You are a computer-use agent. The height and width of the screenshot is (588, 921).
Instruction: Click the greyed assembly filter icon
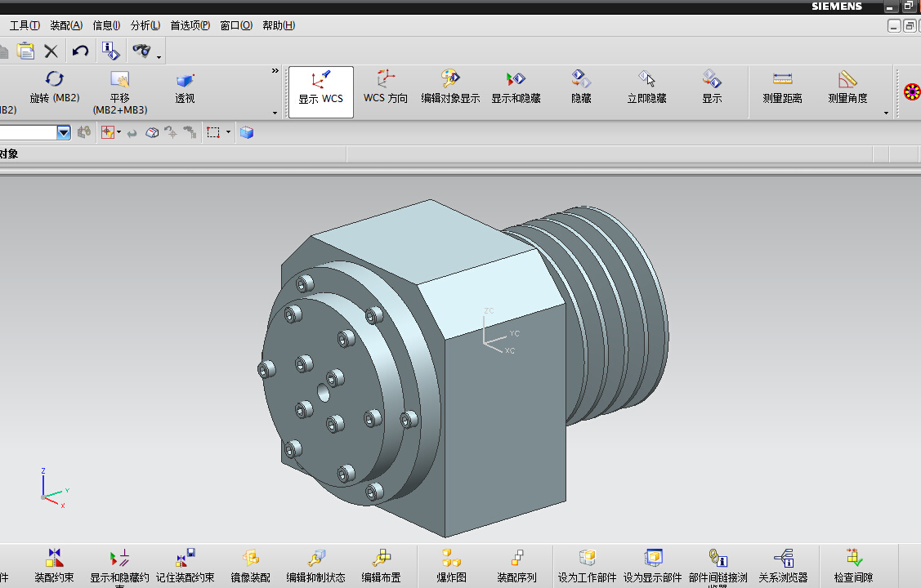(x=84, y=132)
